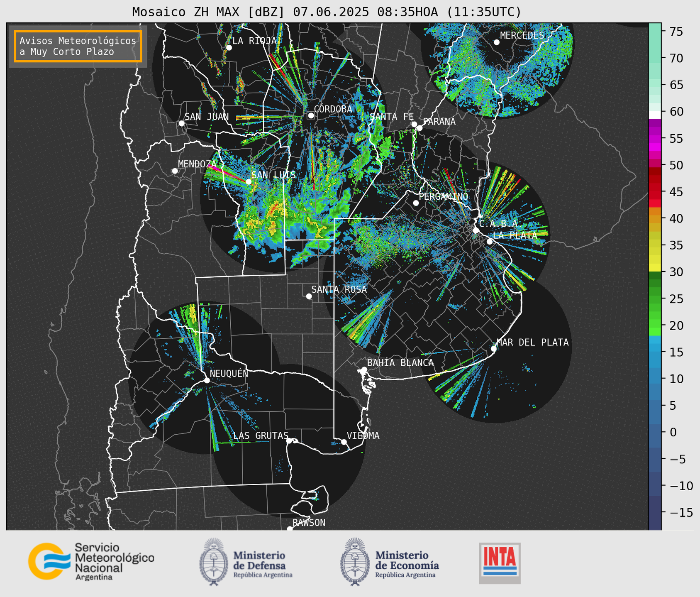This screenshot has width=700, height=597.
Task: Click the dark blue -15 dBZ band on scale
Action: (655, 512)
